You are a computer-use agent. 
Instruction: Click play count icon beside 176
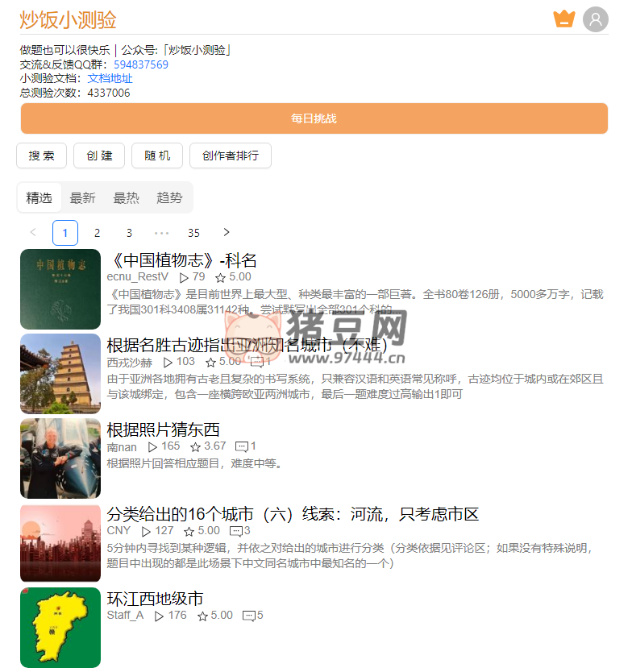coord(159,616)
